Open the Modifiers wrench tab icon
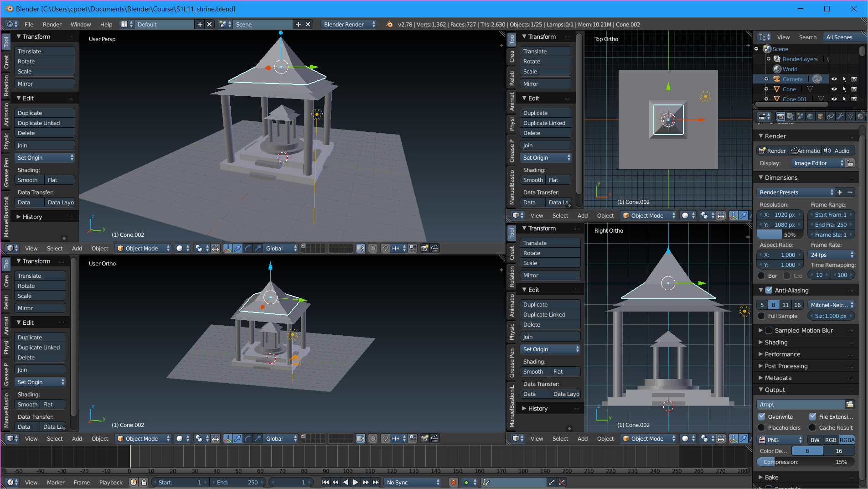This screenshot has height=489, width=868. pos(840,116)
